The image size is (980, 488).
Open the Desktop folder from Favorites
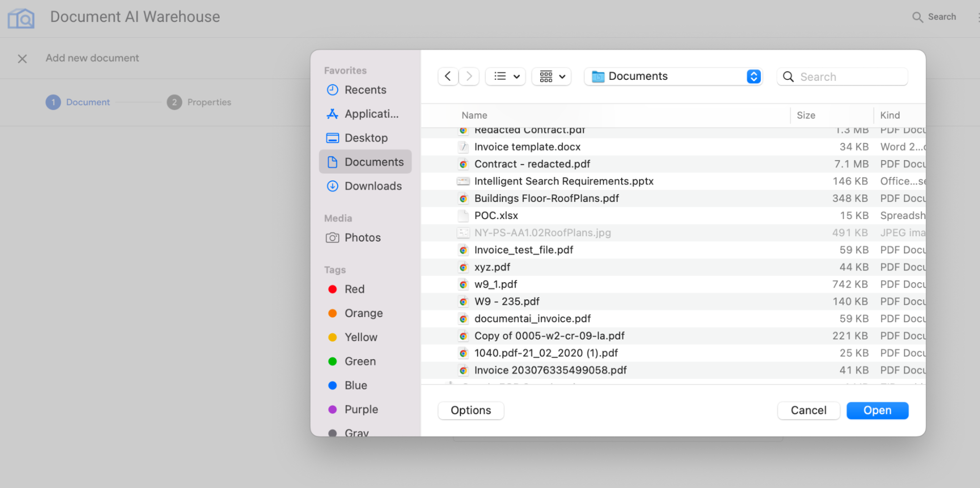[366, 138]
